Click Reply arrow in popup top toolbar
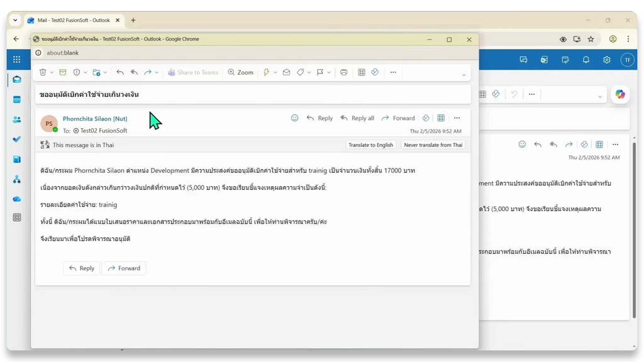The width and height of the screenshot is (644, 362). (120, 72)
